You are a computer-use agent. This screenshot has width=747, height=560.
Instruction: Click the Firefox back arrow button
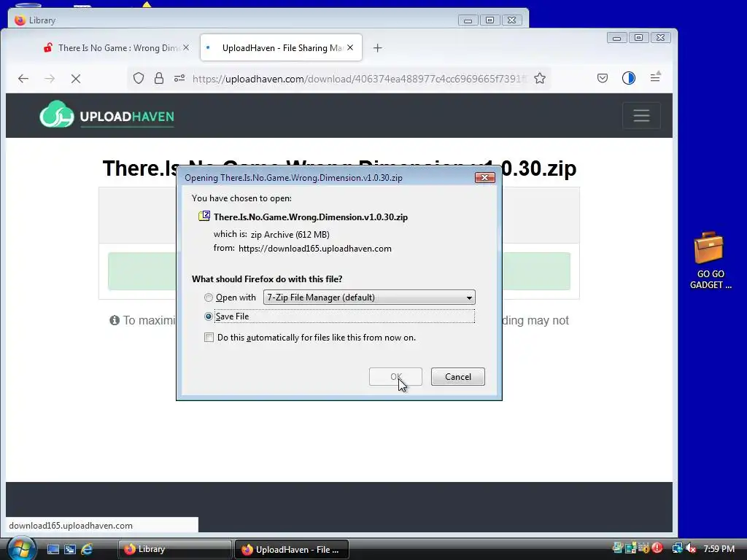tap(23, 79)
